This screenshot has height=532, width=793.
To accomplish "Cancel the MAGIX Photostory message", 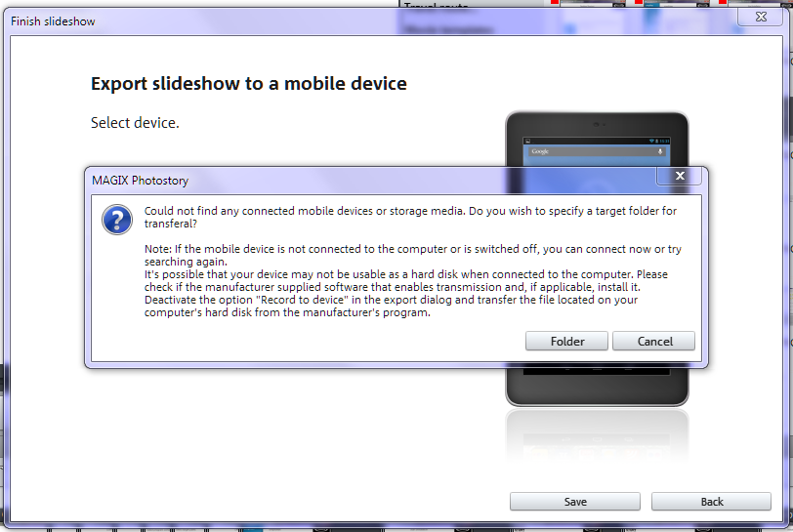I will 653,341.
